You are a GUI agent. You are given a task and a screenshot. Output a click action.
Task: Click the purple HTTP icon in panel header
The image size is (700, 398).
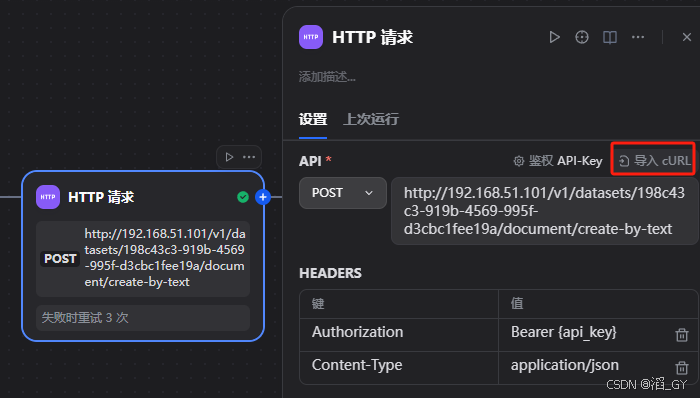pos(311,37)
